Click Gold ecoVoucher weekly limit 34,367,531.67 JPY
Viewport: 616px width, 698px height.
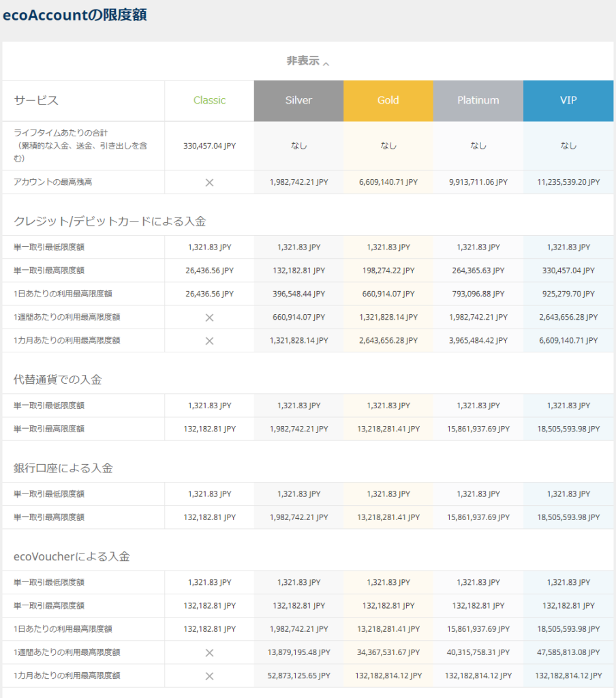click(x=388, y=652)
